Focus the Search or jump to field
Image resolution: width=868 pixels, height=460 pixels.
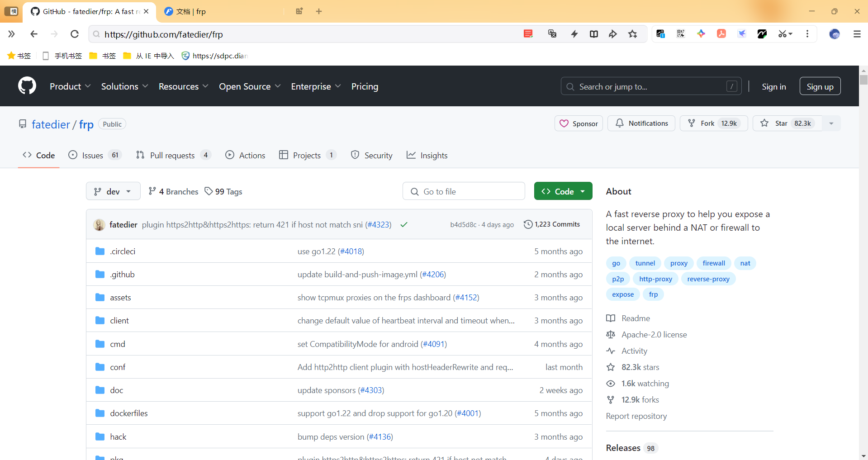coord(651,86)
